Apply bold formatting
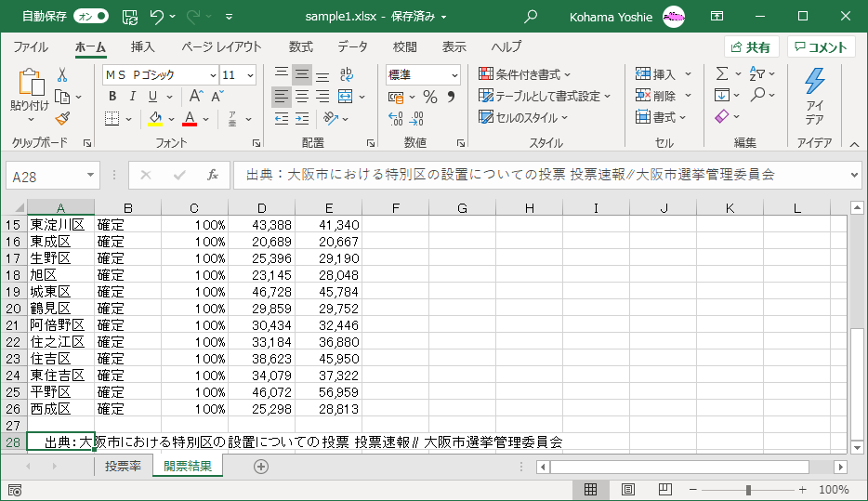Screen dimensions: 868x501 click(x=112, y=97)
